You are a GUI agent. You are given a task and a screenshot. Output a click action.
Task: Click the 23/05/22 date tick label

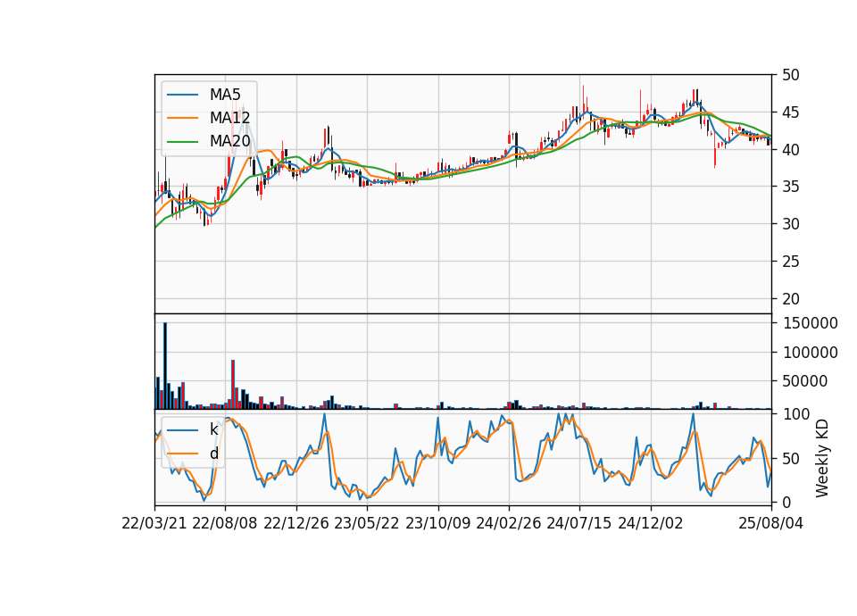tap(367, 524)
